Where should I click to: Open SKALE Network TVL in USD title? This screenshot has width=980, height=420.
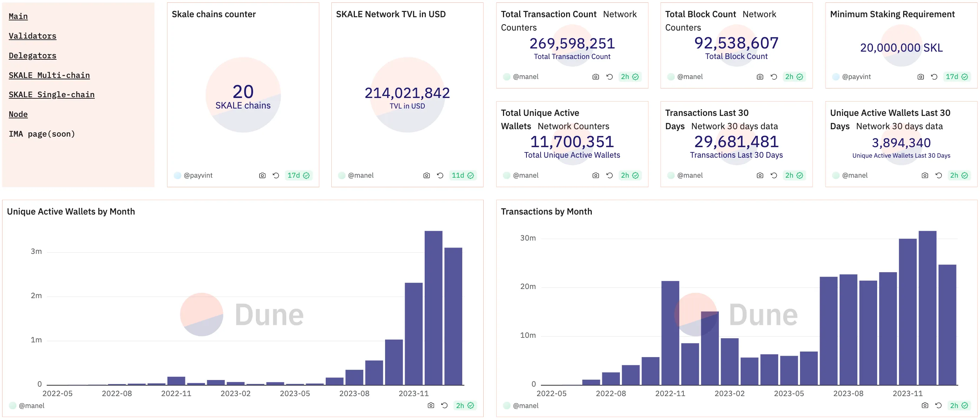[x=391, y=14]
